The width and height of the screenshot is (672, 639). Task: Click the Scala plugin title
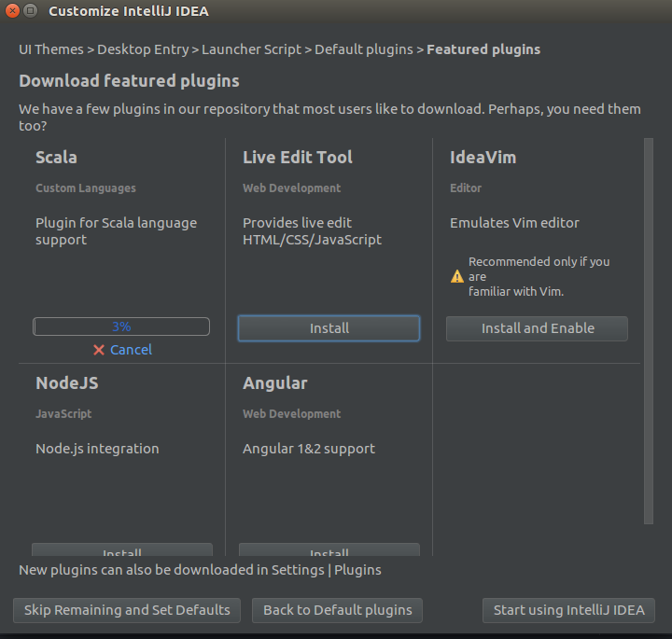tap(56, 158)
